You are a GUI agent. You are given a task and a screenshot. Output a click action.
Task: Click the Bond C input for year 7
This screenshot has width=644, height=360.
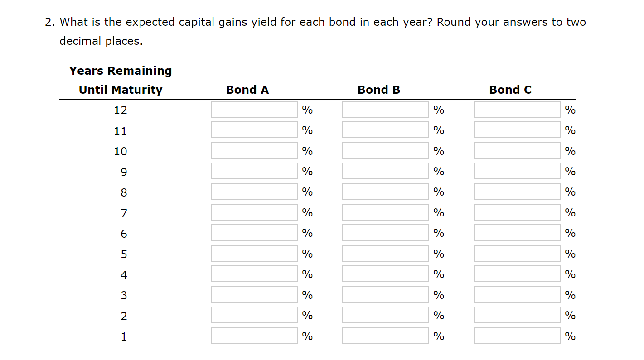[x=516, y=211]
